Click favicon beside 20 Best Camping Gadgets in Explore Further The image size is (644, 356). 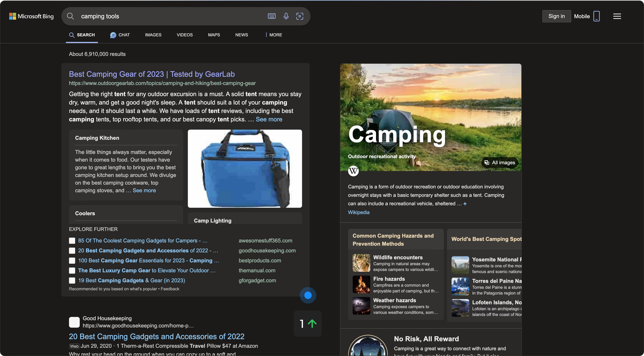(x=72, y=251)
